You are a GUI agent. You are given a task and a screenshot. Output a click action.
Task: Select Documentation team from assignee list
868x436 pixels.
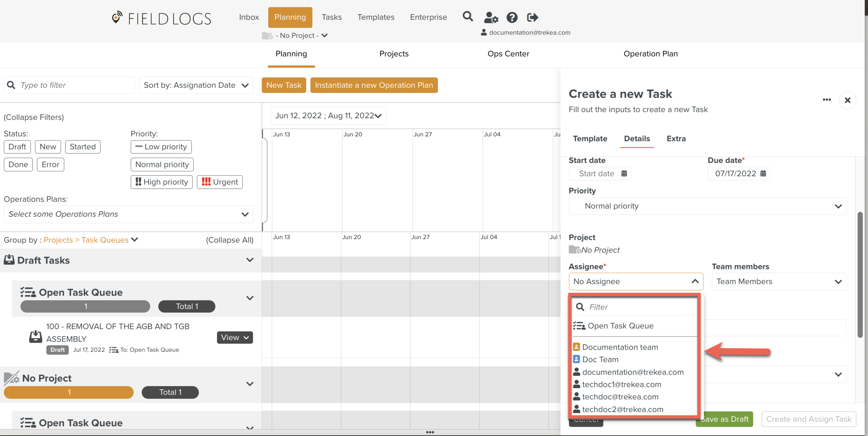click(x=620, y=347)
